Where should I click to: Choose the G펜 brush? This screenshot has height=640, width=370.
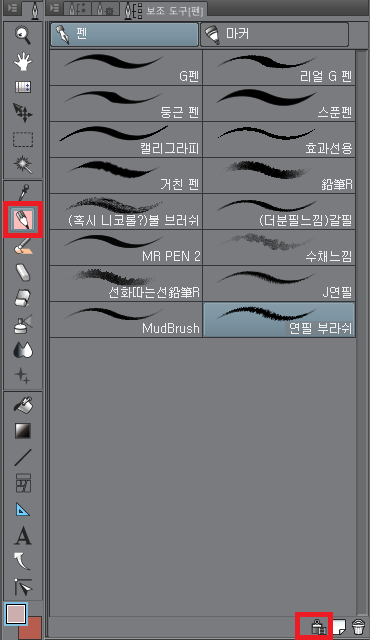click(x=126, y=67)
